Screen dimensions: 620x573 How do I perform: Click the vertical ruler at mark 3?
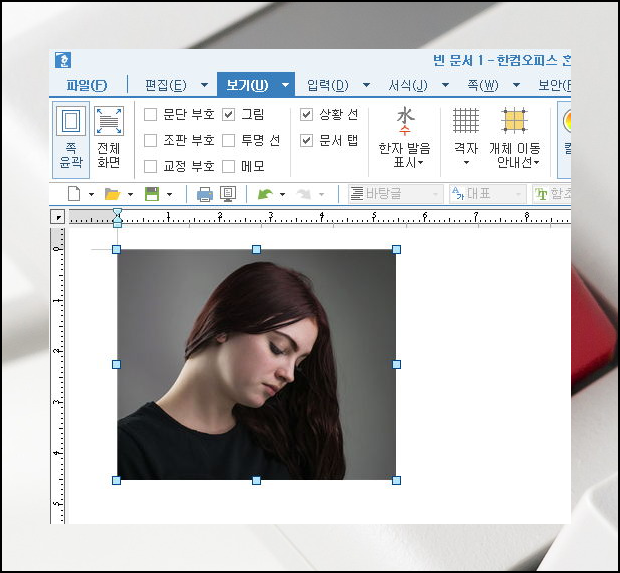pyautogui.click(x=59, y=402)
